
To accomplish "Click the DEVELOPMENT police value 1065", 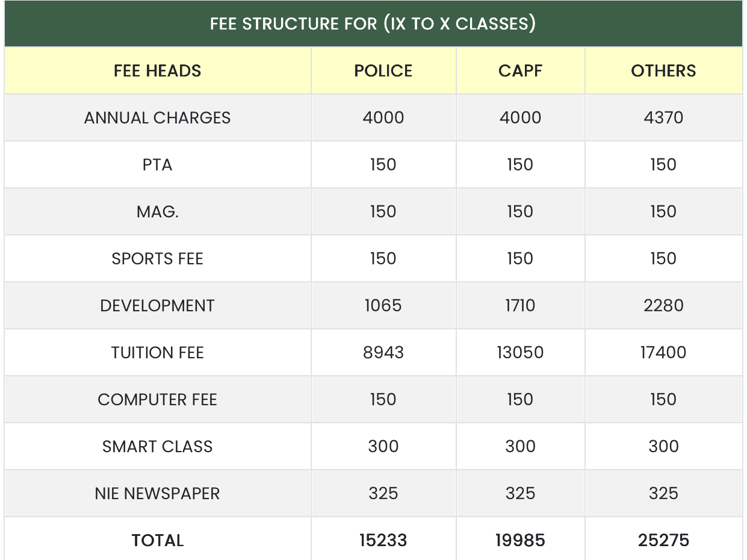I will pos(383,305).
